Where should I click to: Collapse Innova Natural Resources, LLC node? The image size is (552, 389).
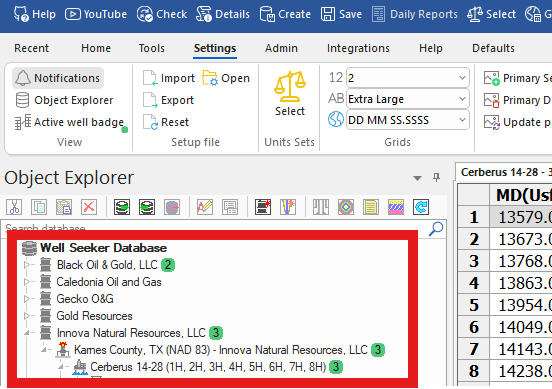pos(27,333)
